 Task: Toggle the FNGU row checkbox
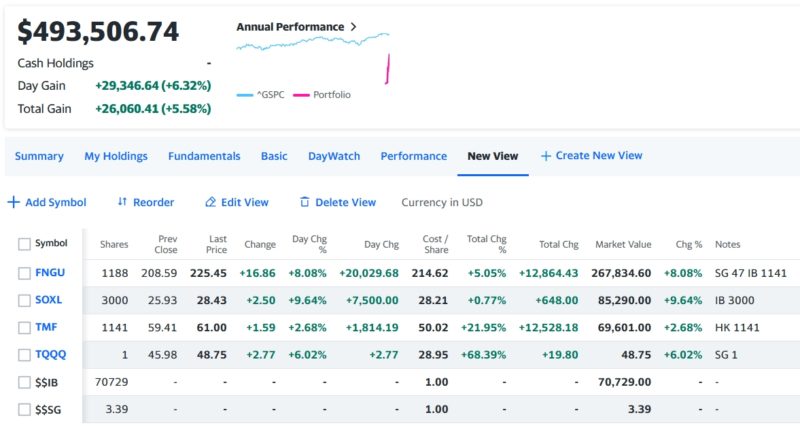[25, 273]
